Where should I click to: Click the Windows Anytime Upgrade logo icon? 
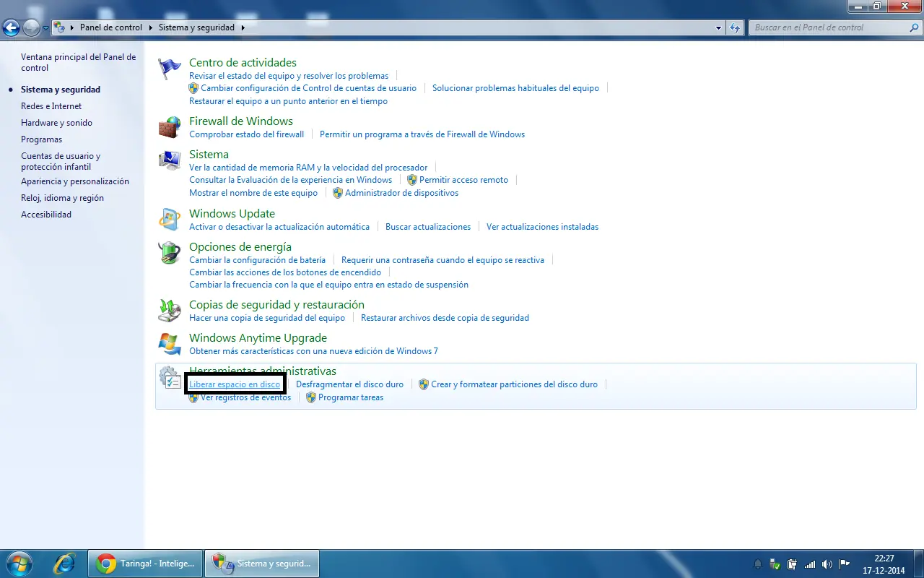pos(170,344)
